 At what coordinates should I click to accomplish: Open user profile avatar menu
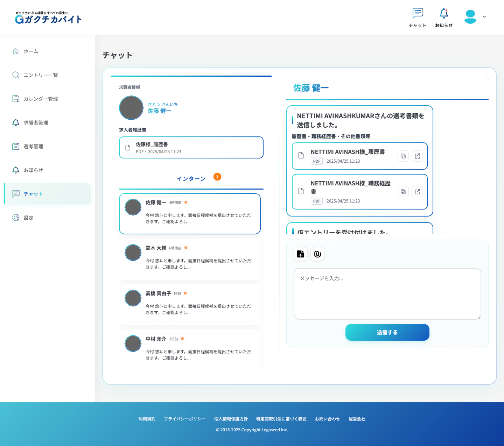470,16
